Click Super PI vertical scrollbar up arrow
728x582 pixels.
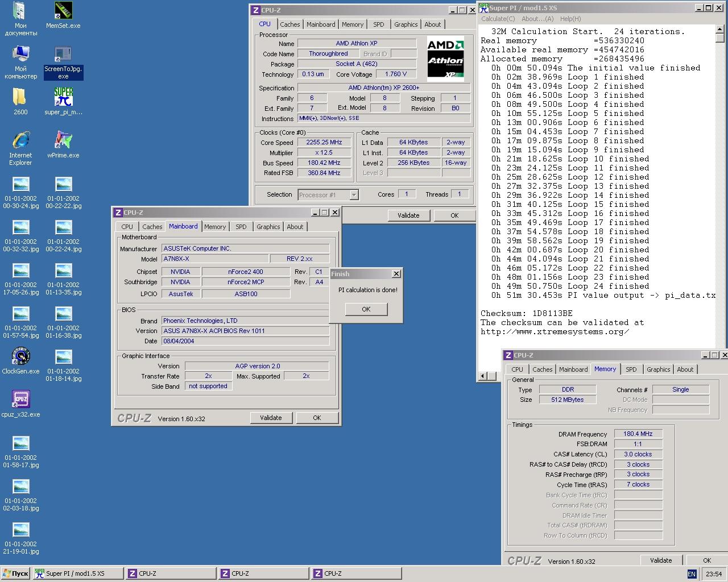[x=720, y=30]
